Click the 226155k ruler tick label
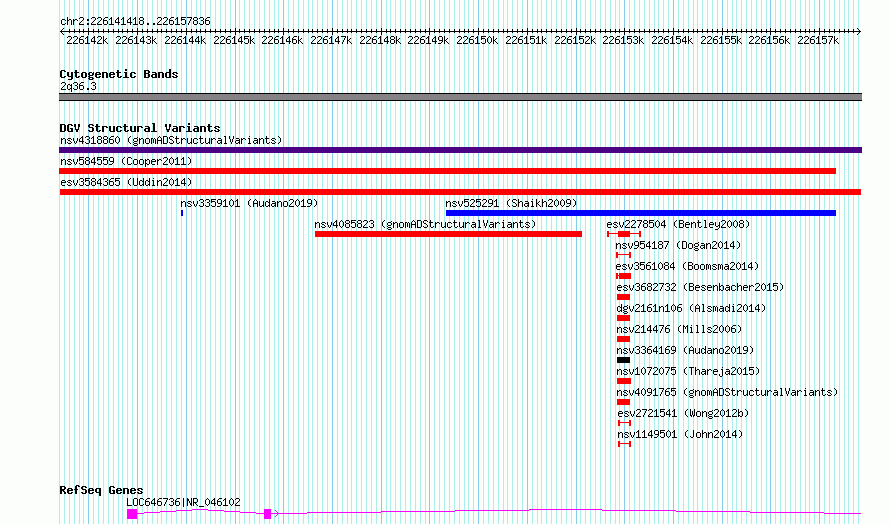 [721, 41]
